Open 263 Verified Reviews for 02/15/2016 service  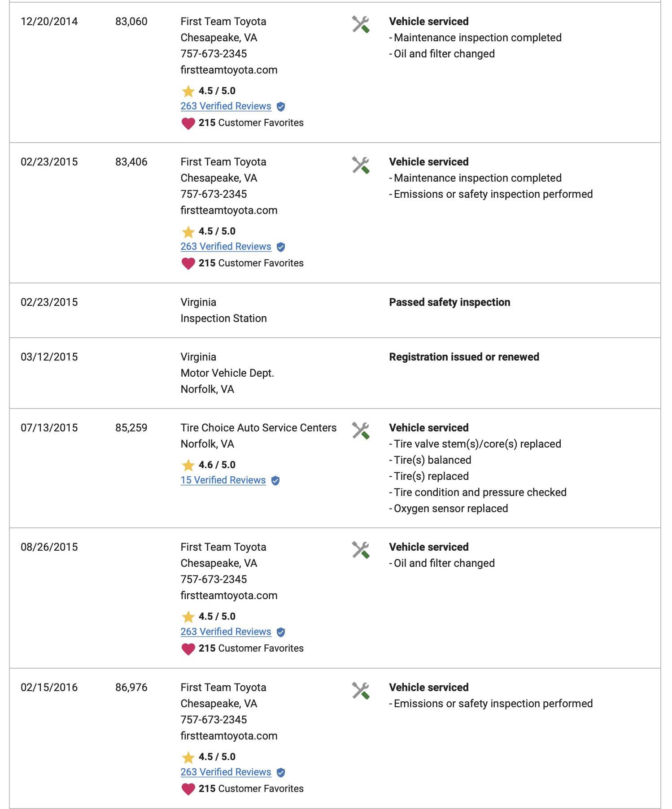coord(226,772)
